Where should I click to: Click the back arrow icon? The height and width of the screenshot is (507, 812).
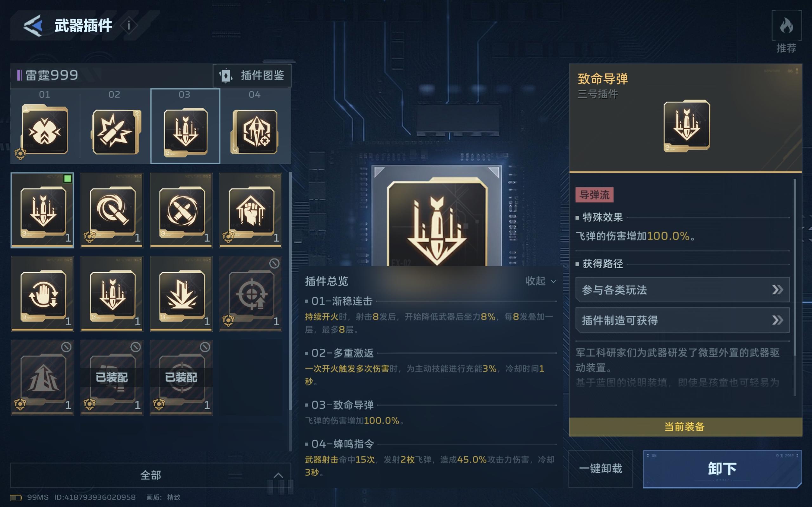pos(33,25)
